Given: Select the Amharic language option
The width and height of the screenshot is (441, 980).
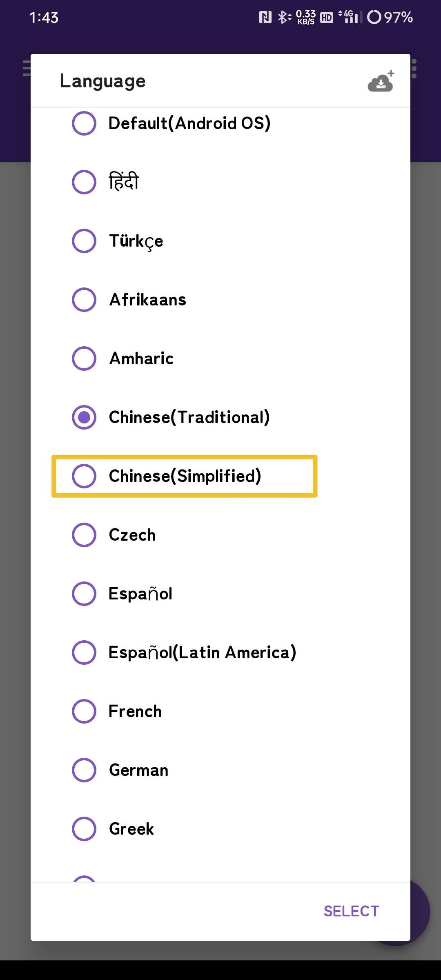Looking at the screenshot, I should pyautogui.click(x=84, y=359).
